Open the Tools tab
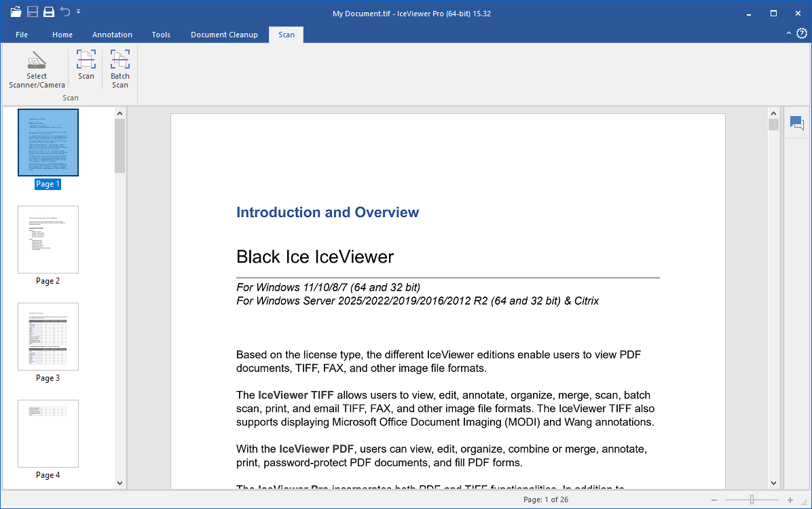This screenshot has height=509, width=812. coord(161,35)
